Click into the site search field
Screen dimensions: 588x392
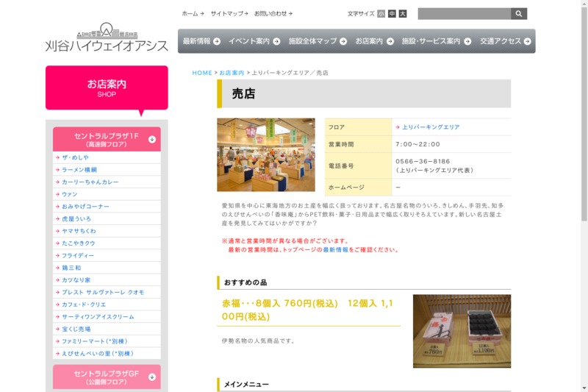(464, 14)
